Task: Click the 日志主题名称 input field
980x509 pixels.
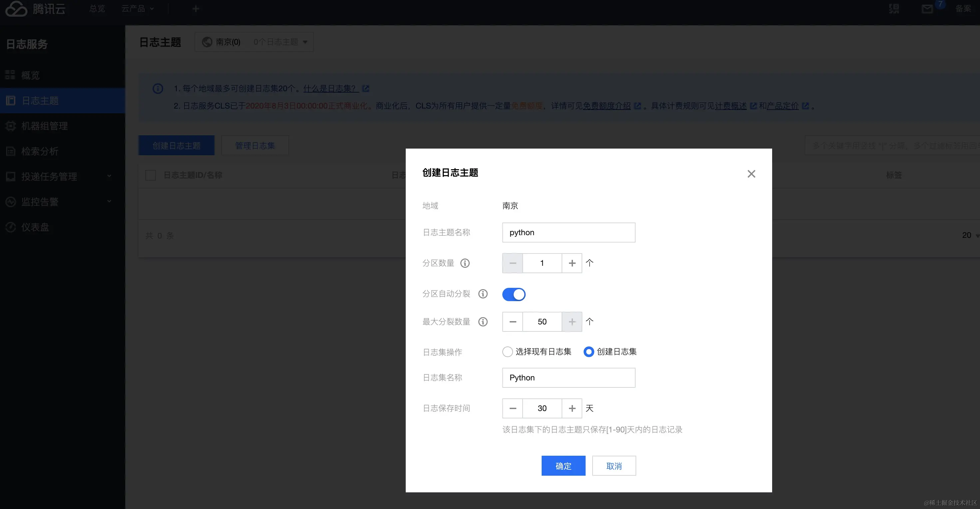Action: click(x=568, y=233)
